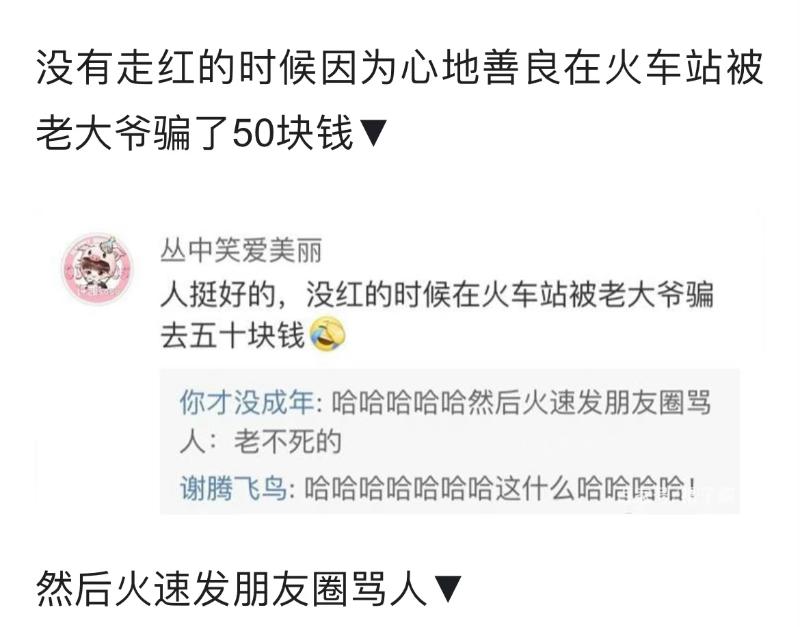This screenshot has height=627, width=800.
Task: Select main comment text 人挺好的
Action: pos(218,295)
